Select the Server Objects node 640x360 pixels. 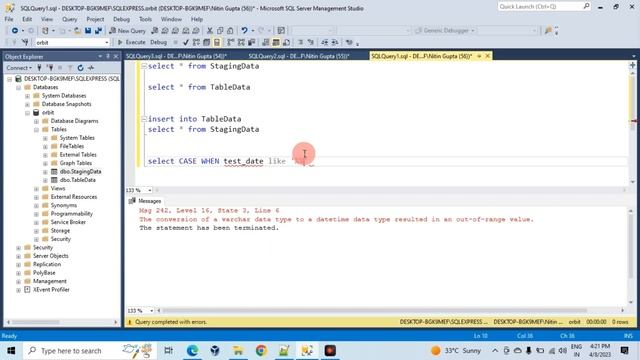tap(51, 256)
